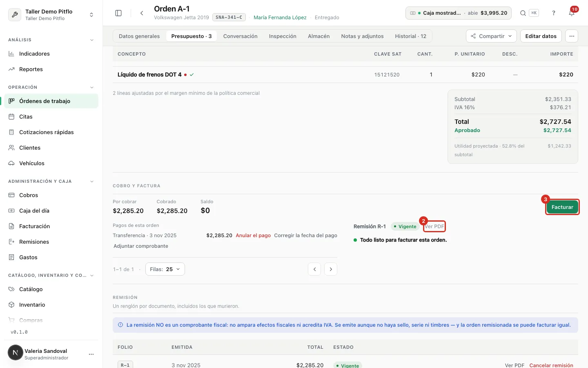Click the Anular el pago link
Screen dimensions: 588x368
[253, 236]
